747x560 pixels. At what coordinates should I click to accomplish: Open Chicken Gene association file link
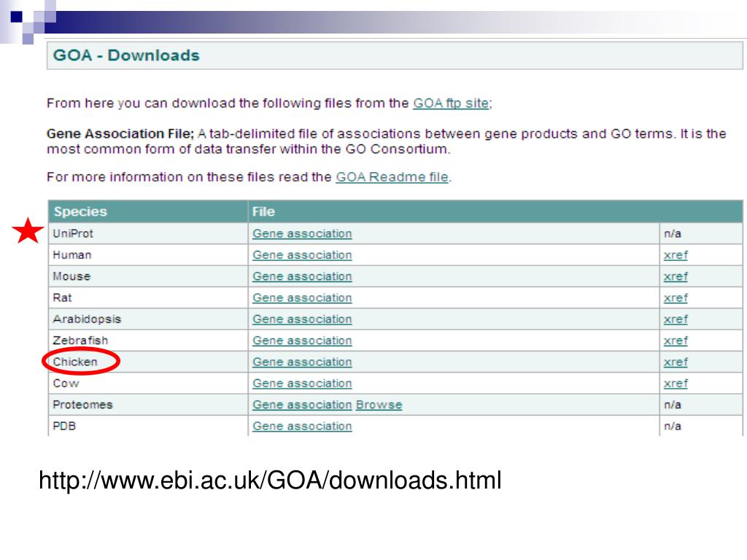(x=302, y=362)
